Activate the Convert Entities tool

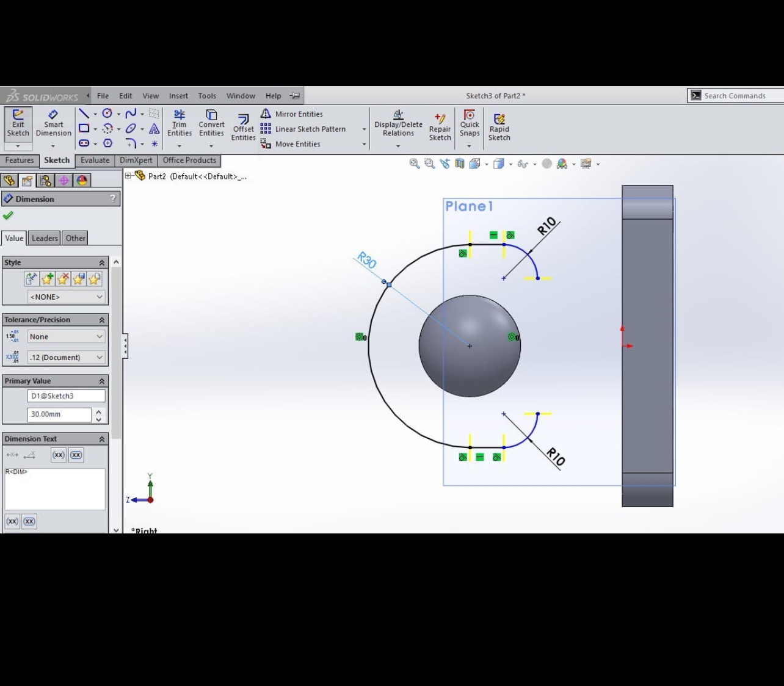click(211, 123)
